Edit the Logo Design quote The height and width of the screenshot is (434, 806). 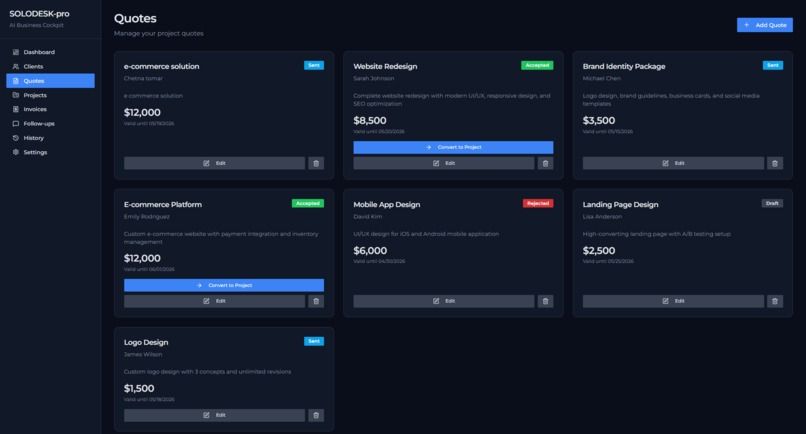pyautogui.click(x=214, y=415)
